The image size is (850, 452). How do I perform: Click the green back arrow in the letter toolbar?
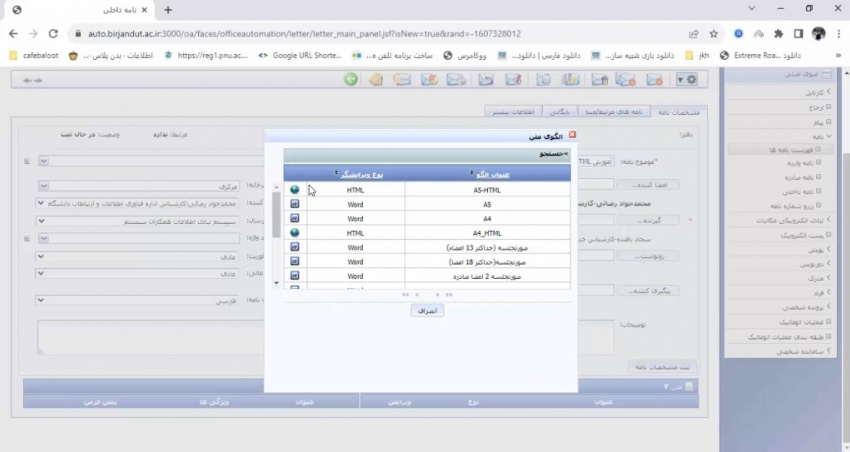tap(351, 80)
